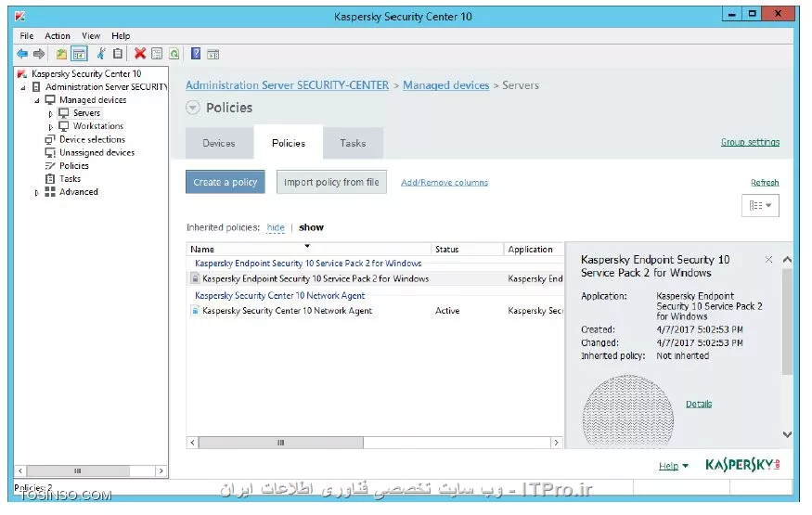Click the blue Help question mark icon
Screen dimensions: 812x515
click(196, 53)
